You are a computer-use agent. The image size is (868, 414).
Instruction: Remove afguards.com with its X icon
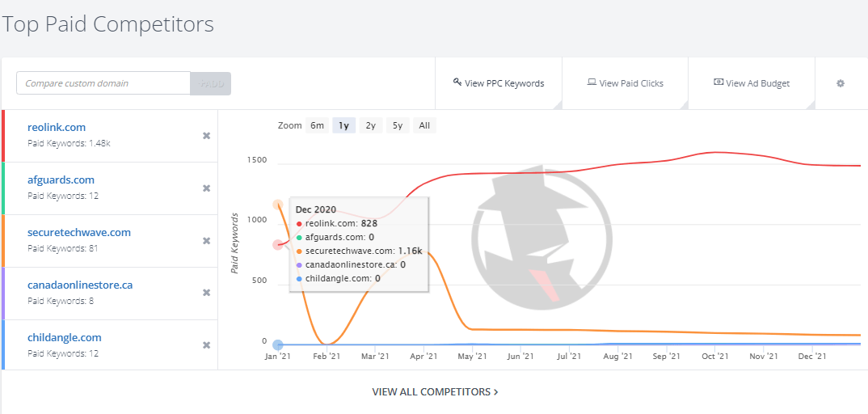click(x=206, y=188)
